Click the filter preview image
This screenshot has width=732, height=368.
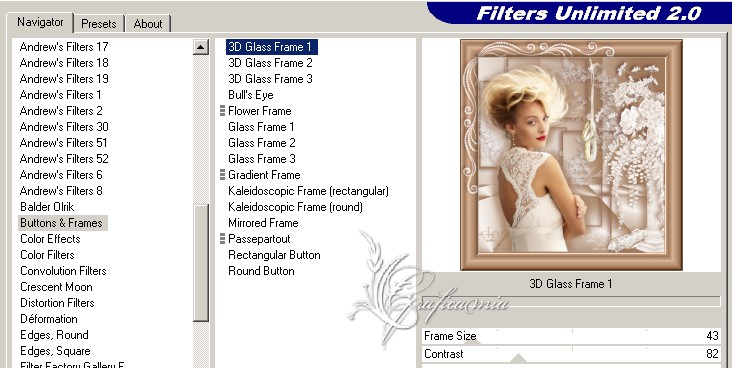571,155
